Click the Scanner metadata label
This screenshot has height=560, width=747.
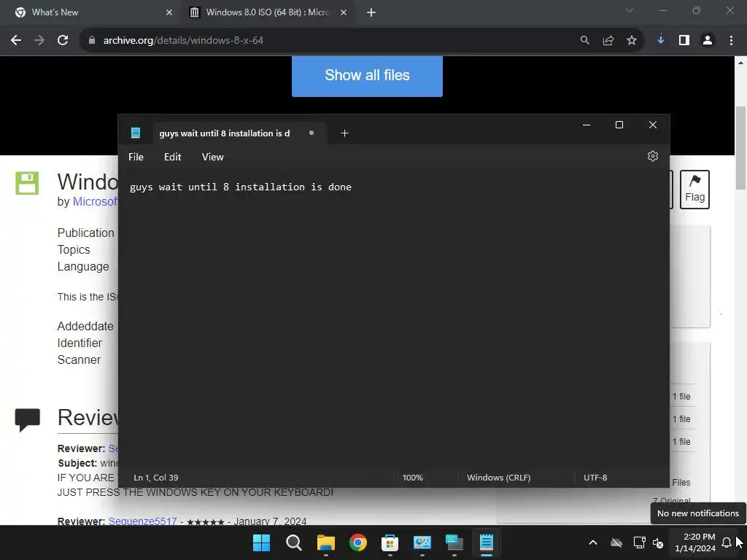pyautogui.click(x=79, y=359)
